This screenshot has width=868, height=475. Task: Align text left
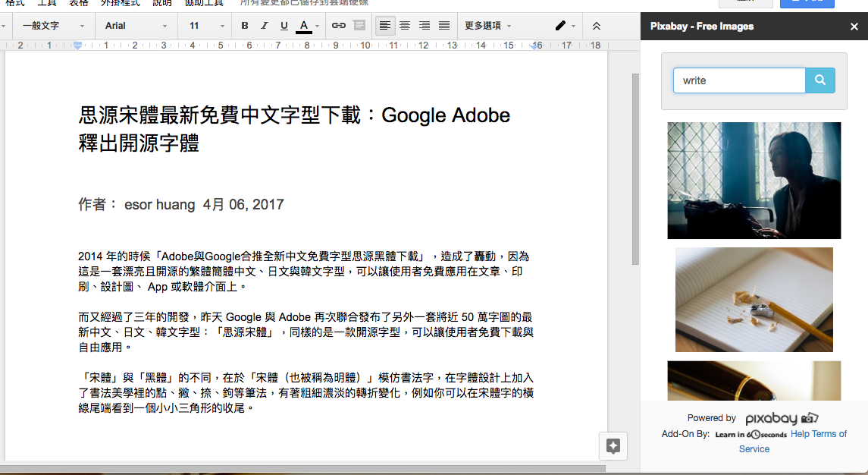pos(385,26)
